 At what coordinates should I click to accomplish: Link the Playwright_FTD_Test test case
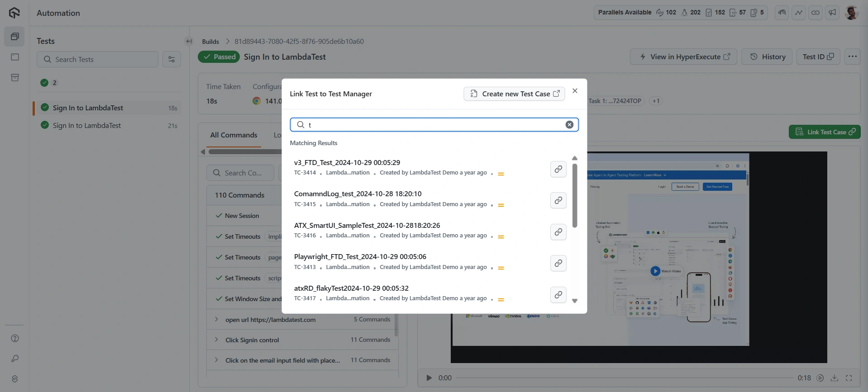pyautogui.click(x=558, y=263)
